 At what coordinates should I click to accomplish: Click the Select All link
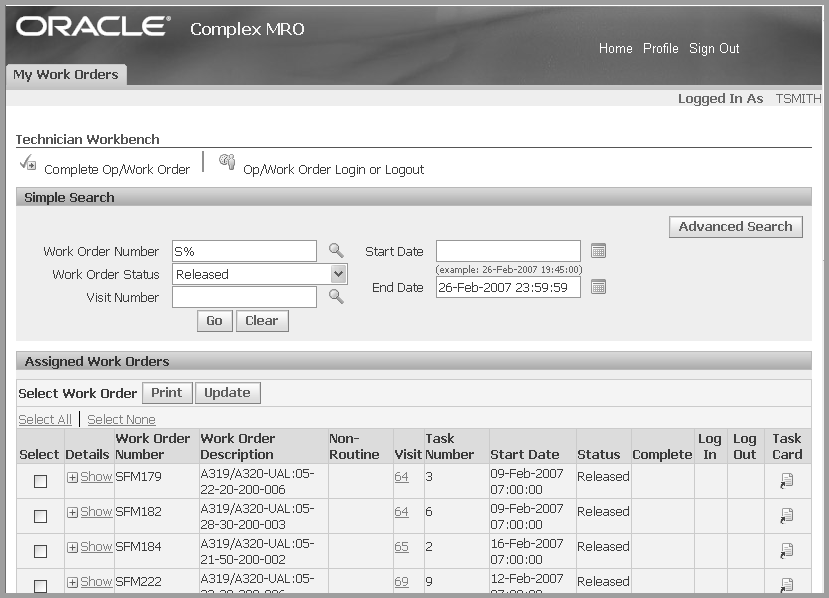pos(45,419)
